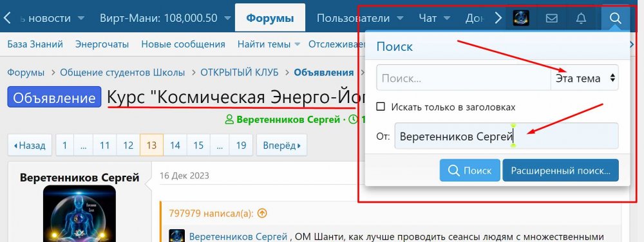This screenshot has height=242, width=644.
Task: Expand the 'Найти темы' dropdown
Action: coord(298,44)
